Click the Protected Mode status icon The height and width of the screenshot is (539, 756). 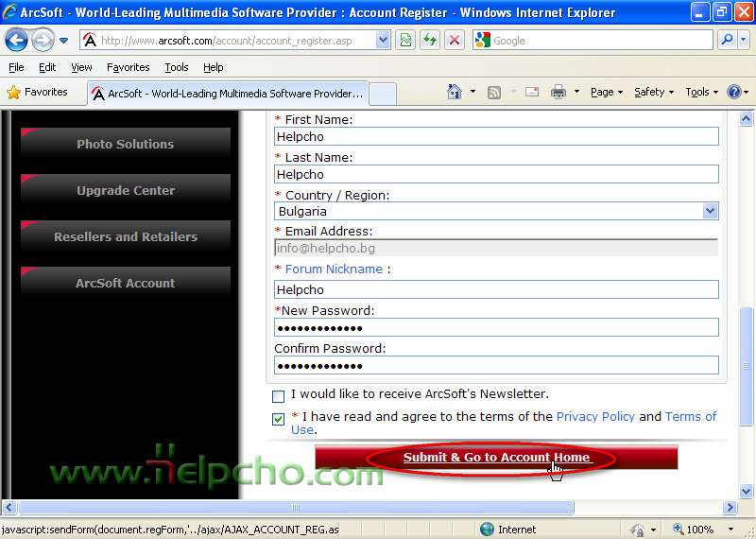pyautogui.click(x=637, y=530)
